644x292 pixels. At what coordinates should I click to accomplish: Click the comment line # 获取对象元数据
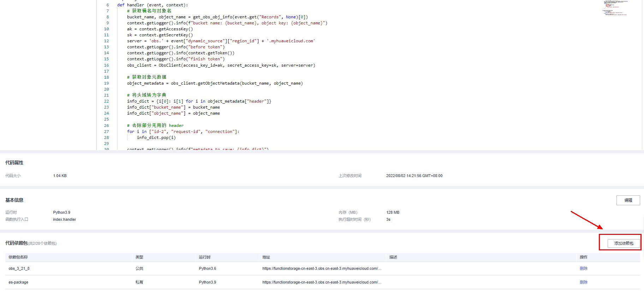147,77
